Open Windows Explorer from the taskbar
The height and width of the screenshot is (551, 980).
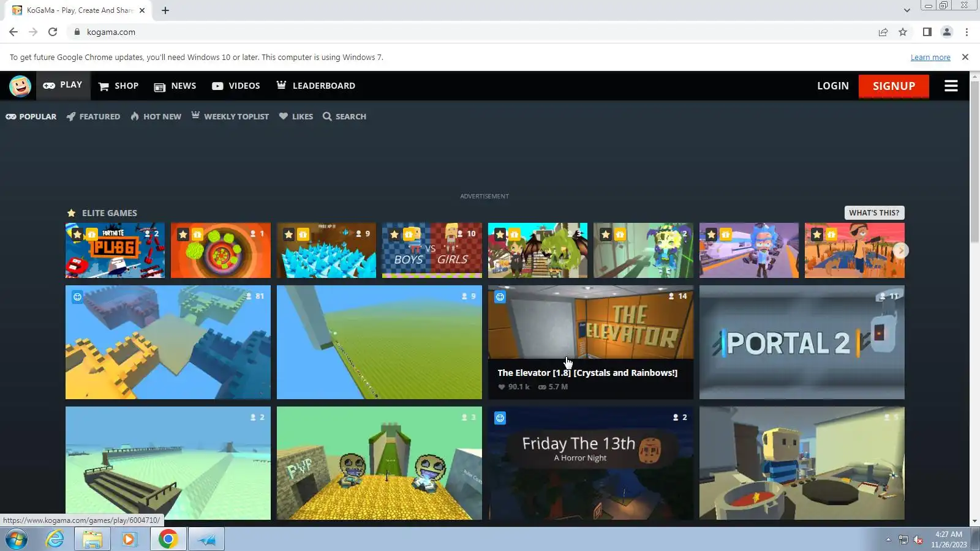pos(92,539)
